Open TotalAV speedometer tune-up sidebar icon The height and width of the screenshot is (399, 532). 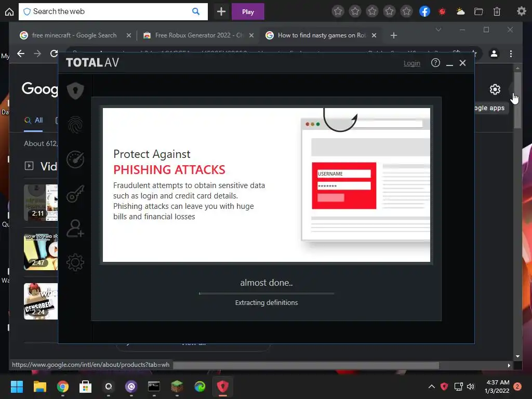click(x=75, y=159)
